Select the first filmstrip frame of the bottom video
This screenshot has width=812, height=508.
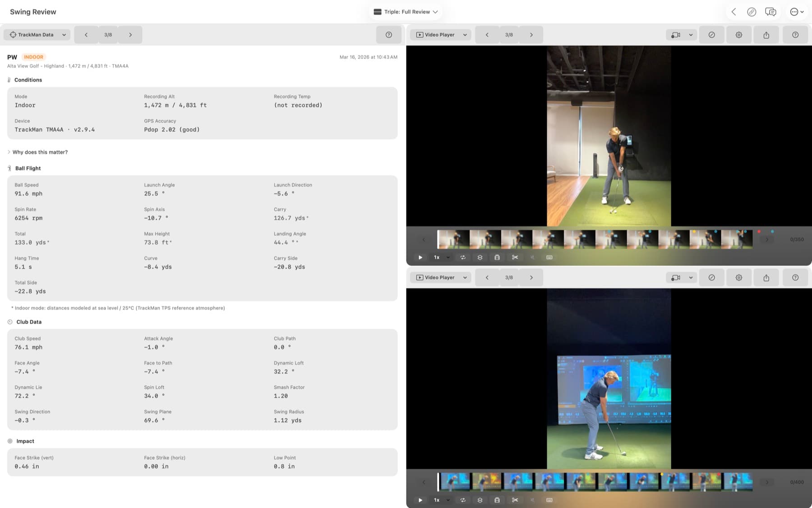click(455, 482)
